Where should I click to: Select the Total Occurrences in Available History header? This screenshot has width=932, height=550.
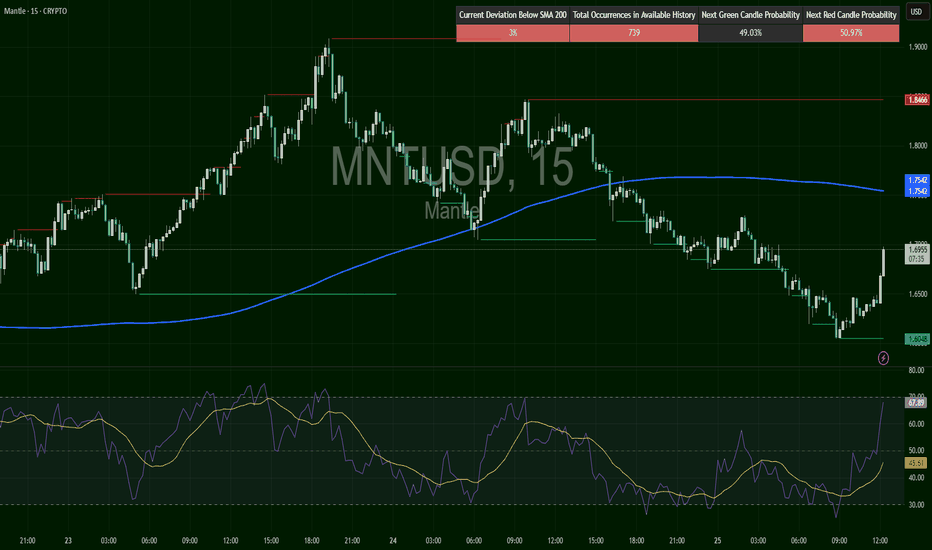634,16
